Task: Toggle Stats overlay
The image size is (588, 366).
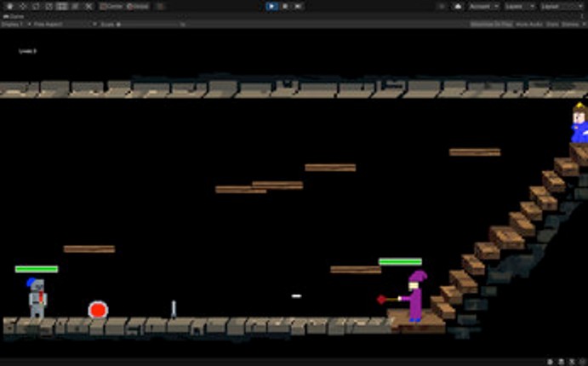Action: click(x=552, y=25)
